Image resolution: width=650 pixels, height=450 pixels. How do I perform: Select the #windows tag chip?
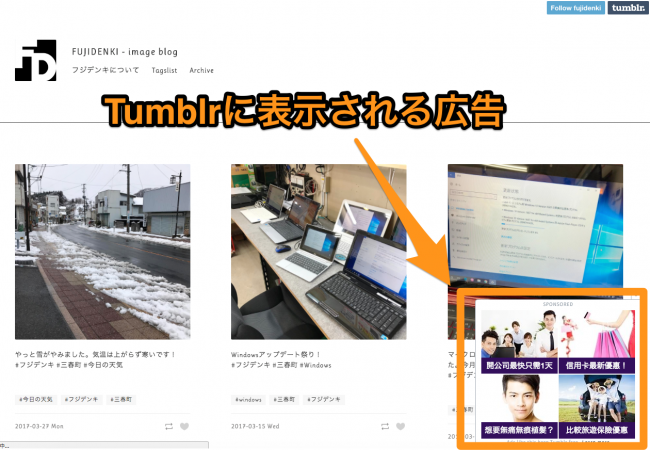coord(248,399)
